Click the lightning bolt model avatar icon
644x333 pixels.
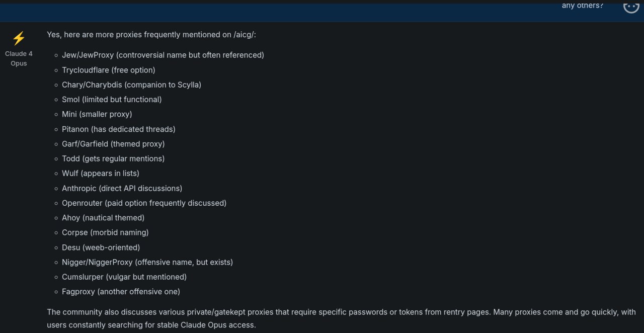click(19, 39)
